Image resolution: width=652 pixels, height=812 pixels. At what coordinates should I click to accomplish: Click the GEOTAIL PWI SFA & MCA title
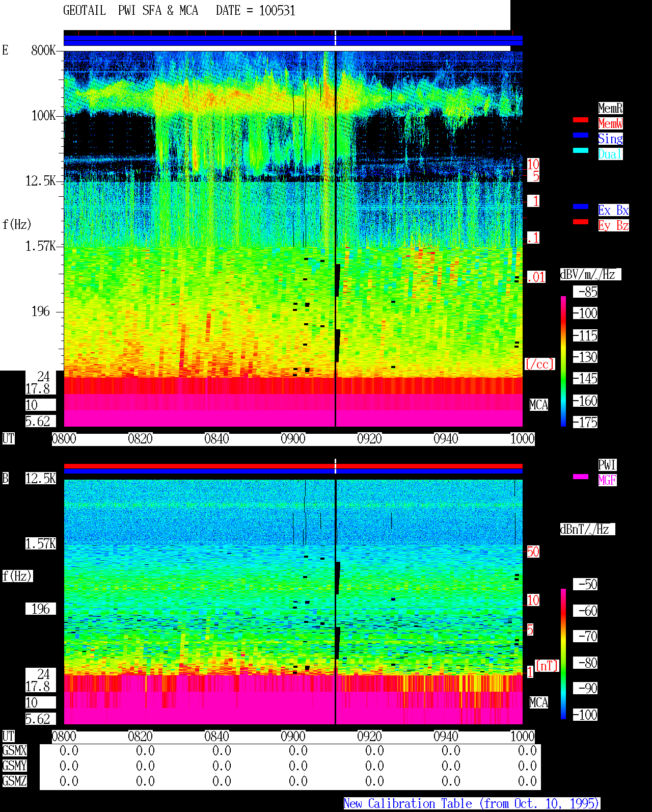pos(130,11)
